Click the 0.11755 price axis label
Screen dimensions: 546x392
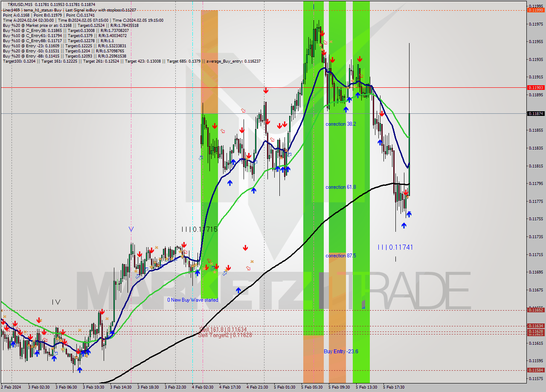point(535,219)
